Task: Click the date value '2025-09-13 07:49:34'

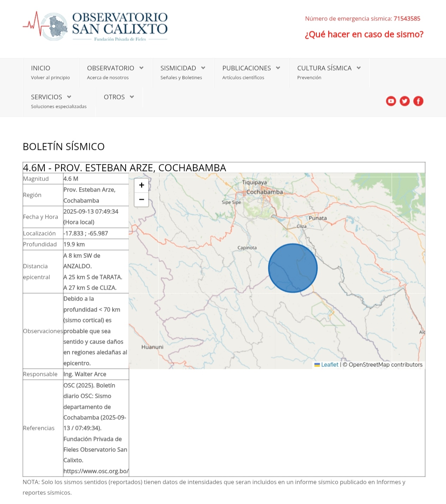Action: [91, 212]
